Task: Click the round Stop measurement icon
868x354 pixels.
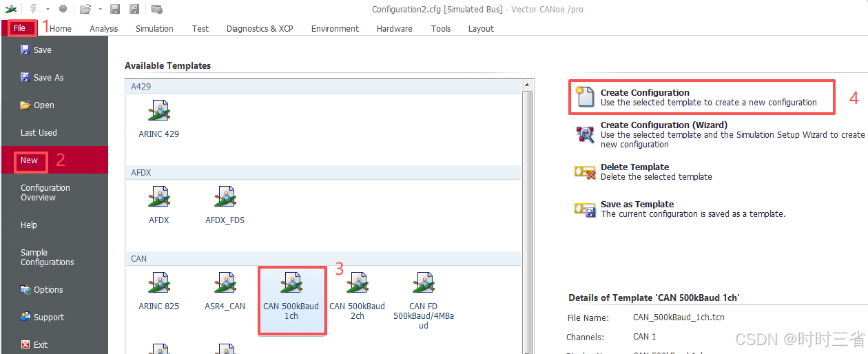Action: click(63, 9)
